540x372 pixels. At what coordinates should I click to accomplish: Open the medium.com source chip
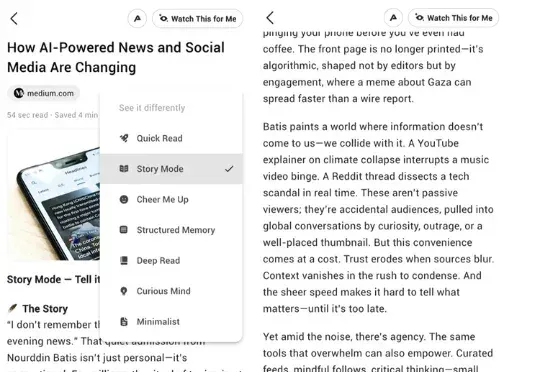tap(43, 93)
